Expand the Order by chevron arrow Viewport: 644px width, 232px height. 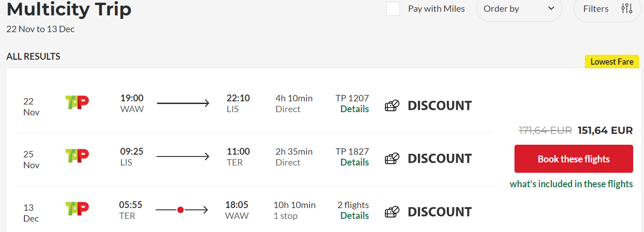pos(551,8)
